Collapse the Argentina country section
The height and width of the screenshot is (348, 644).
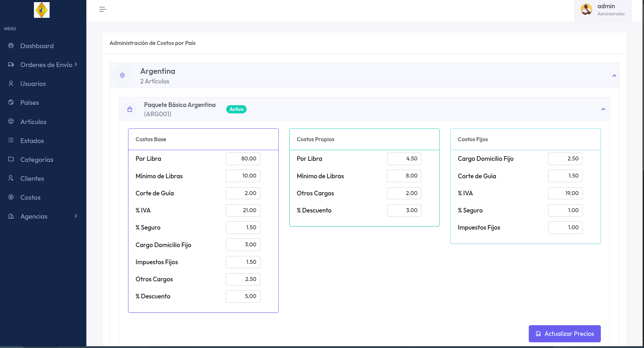(x=614, y=76)
